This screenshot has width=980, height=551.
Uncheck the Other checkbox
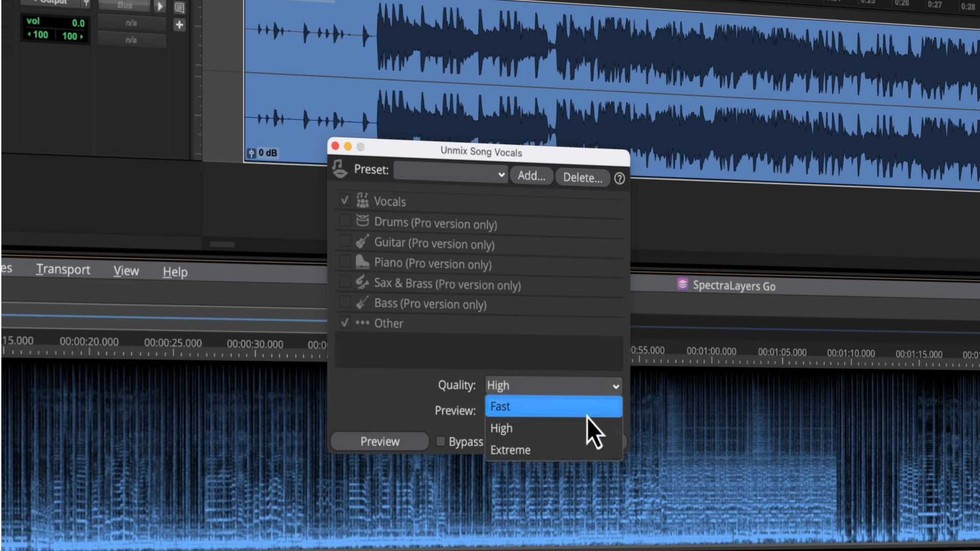point(345,322)
